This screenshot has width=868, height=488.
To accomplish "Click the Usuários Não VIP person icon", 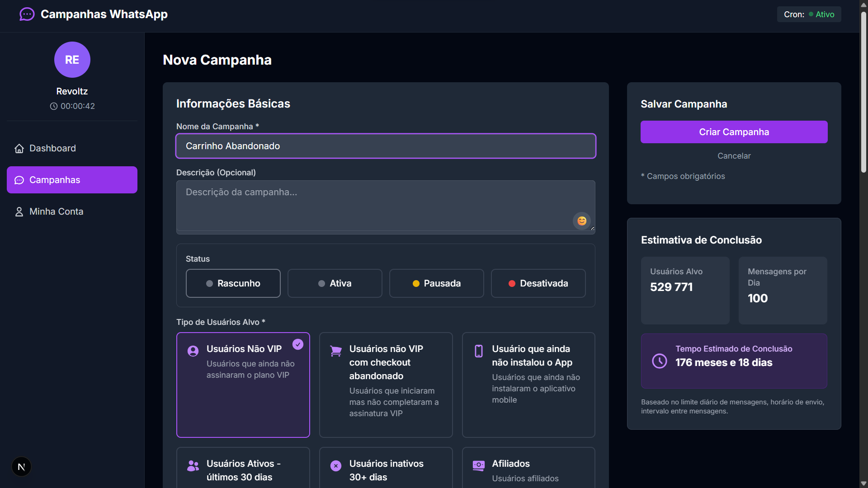I will tap(193, 351).
